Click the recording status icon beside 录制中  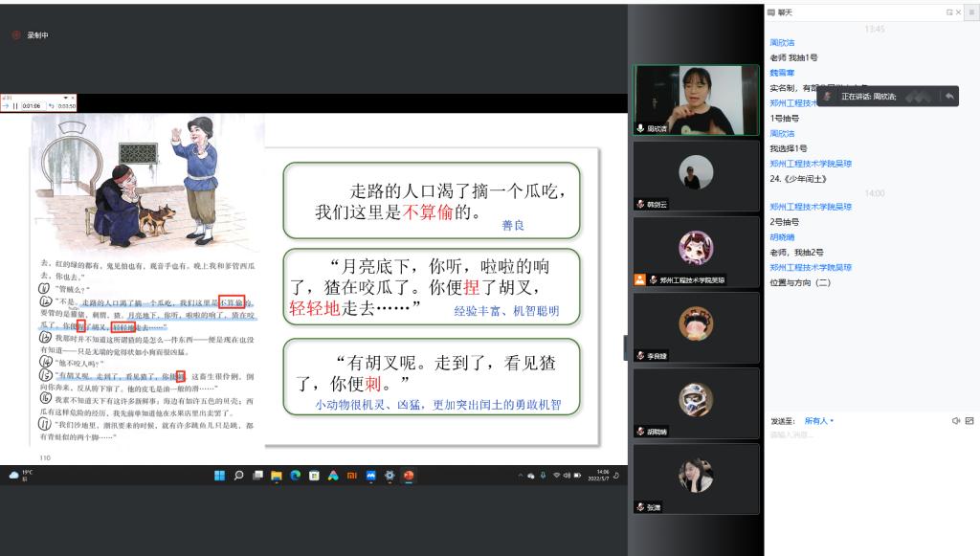16,35
